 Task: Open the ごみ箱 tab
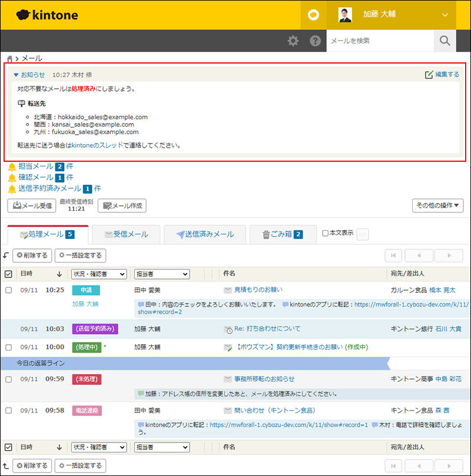pyautogui.click(x=281, y=234)
